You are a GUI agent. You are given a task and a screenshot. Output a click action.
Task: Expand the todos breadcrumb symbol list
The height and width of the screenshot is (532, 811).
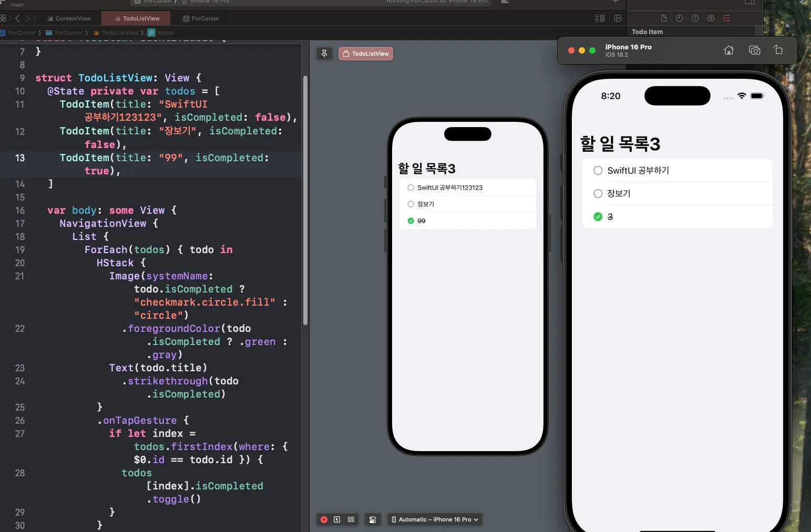(165, 33)
